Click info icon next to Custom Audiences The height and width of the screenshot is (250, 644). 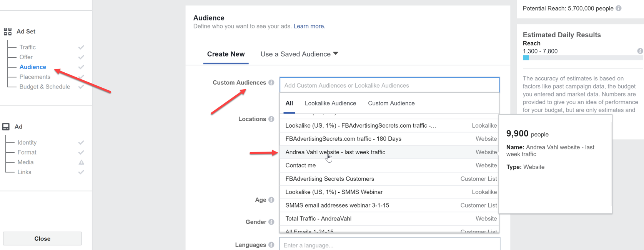coord(271,83)
